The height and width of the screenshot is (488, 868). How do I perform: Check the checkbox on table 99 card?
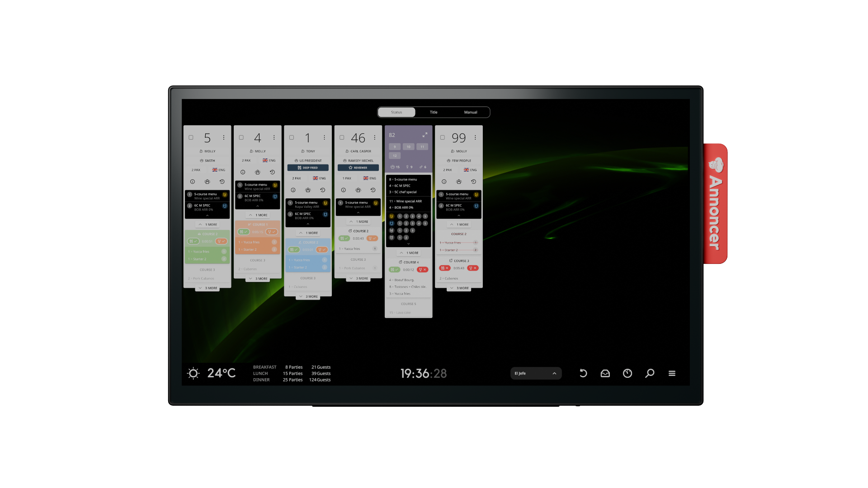pos(443,137)
